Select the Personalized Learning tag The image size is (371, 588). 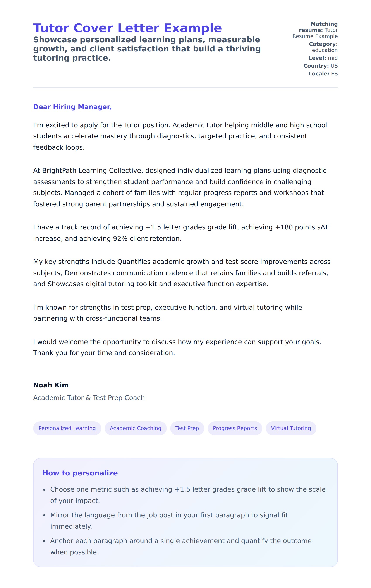point(67,428)
